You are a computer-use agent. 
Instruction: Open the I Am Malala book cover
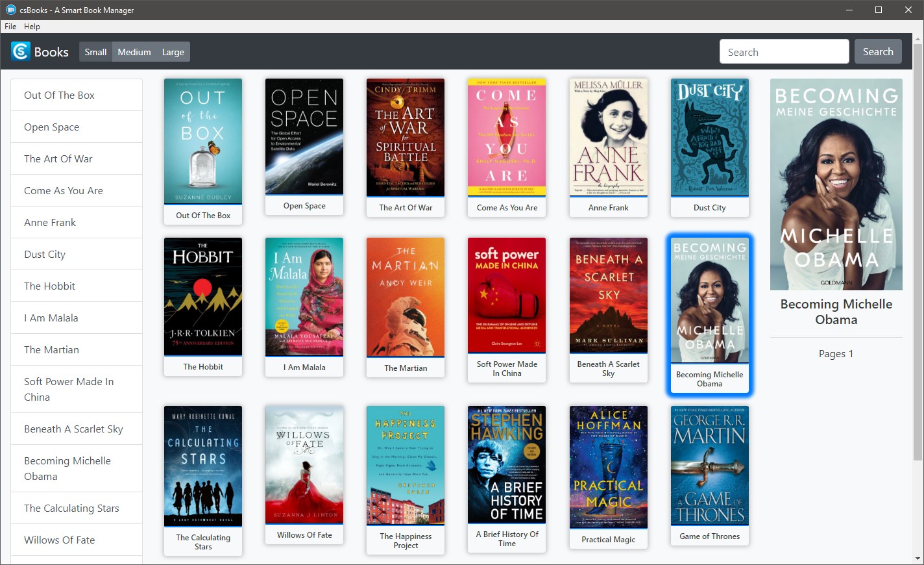[304, 297]
